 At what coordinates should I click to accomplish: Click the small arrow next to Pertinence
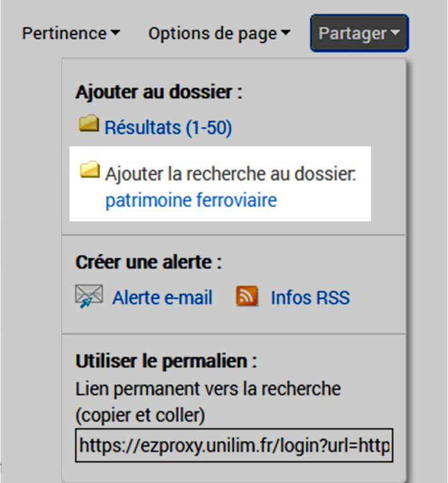click(x=115, y=33)
